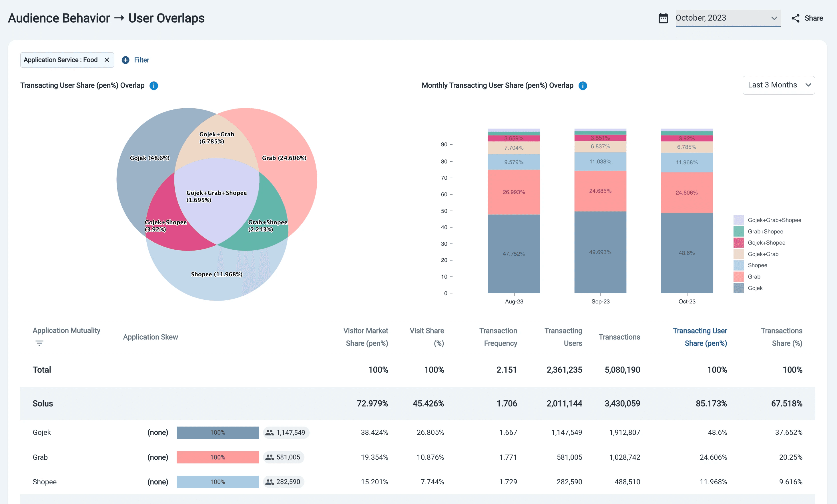Click the users icon in the Gojek row
Viewport: 837px width, 504px height.
pyautogui.click(x=269, y=432)
